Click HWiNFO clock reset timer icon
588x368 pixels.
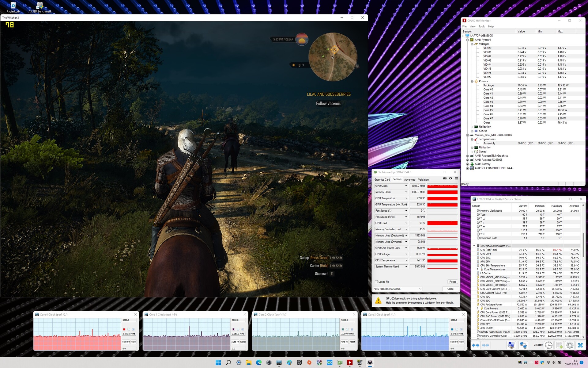[548, 345]
